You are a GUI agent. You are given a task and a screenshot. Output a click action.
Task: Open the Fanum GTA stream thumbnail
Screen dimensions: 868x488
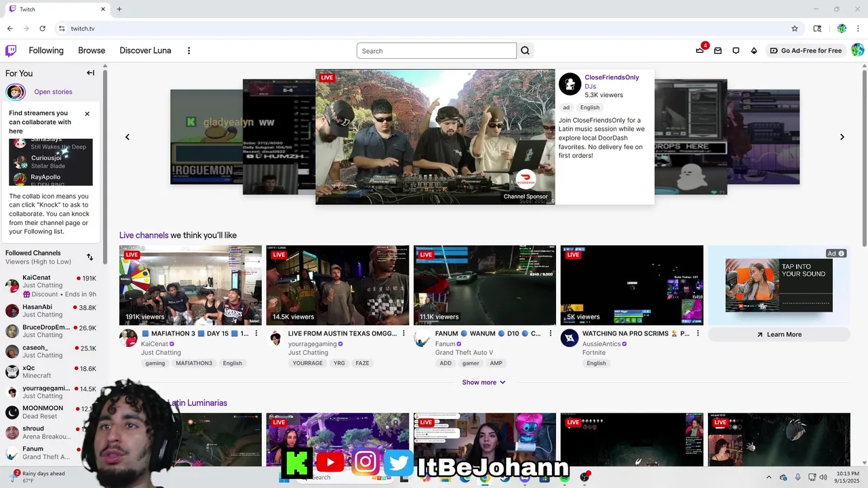tap(485, 285)
